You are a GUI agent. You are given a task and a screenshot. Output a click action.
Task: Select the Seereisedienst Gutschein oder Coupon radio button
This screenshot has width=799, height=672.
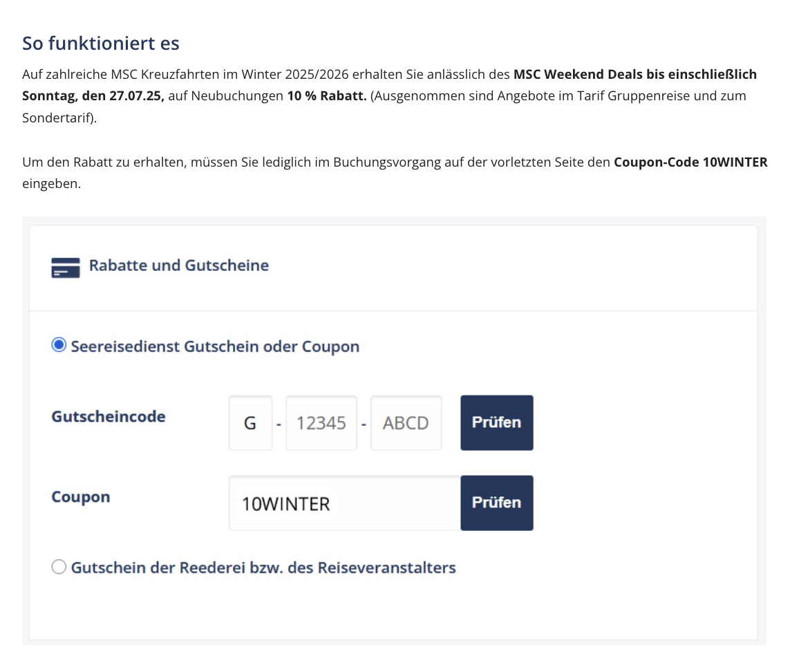click(59, 345)
